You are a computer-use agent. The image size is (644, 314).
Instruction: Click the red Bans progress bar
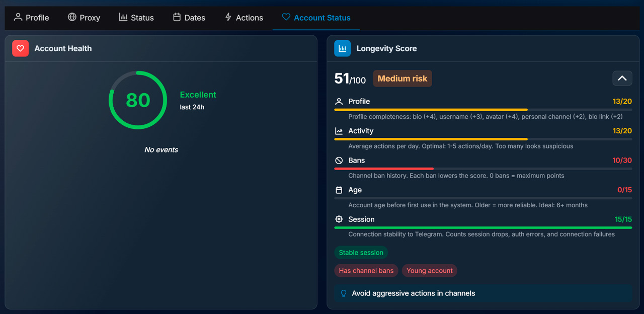(x=384, y=169)
